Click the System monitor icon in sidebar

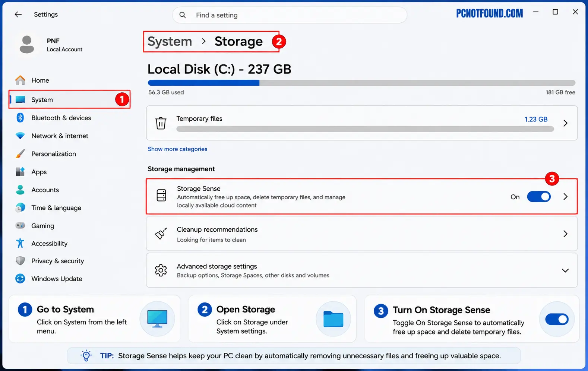point(20,99)
